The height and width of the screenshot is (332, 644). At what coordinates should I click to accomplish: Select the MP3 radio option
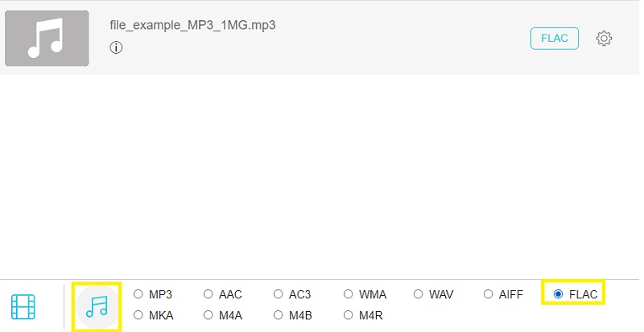[138, 294]
